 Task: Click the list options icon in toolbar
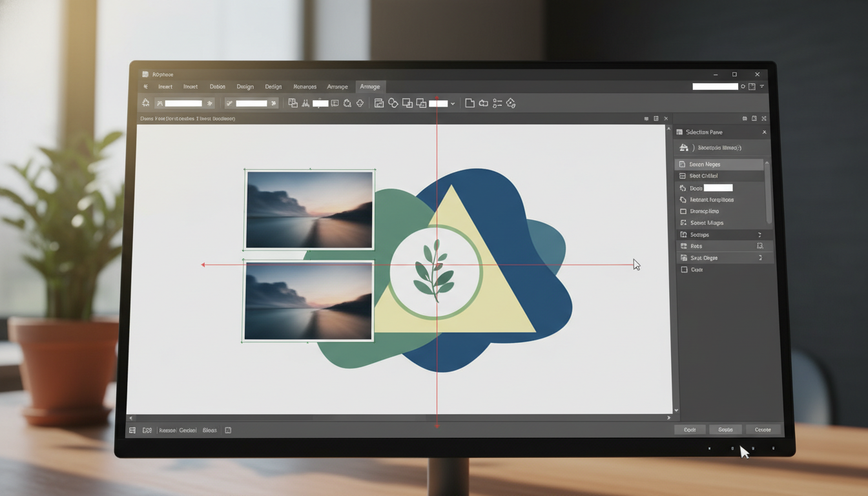(497, 103)
